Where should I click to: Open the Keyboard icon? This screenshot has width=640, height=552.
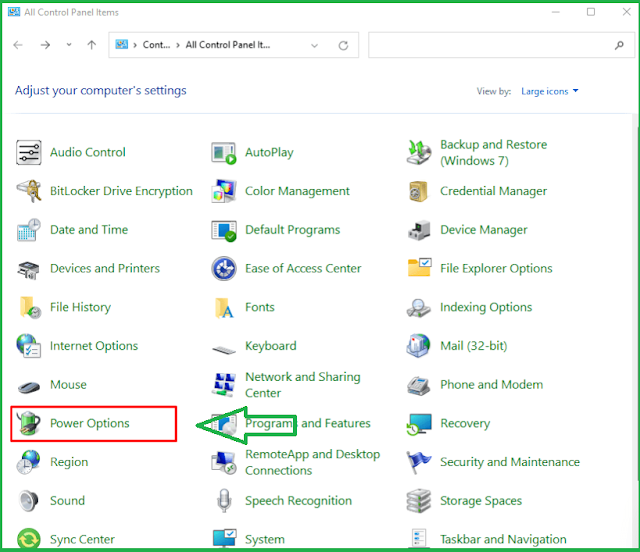click(x=224, y=349)
